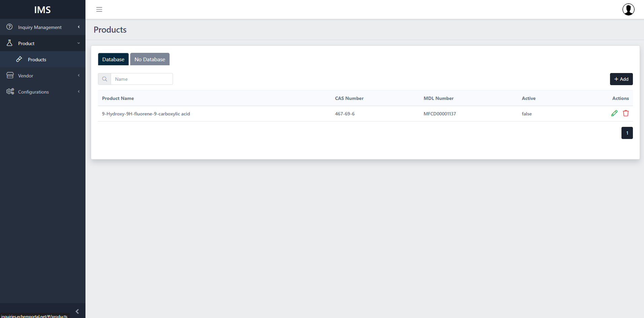644x318 pixels.
Task: Open Products in the sidebar
Action: coord(37,60)
